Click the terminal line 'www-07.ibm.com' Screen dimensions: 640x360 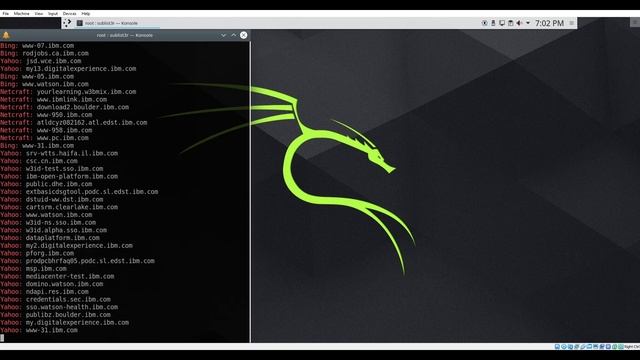[37, 46]
